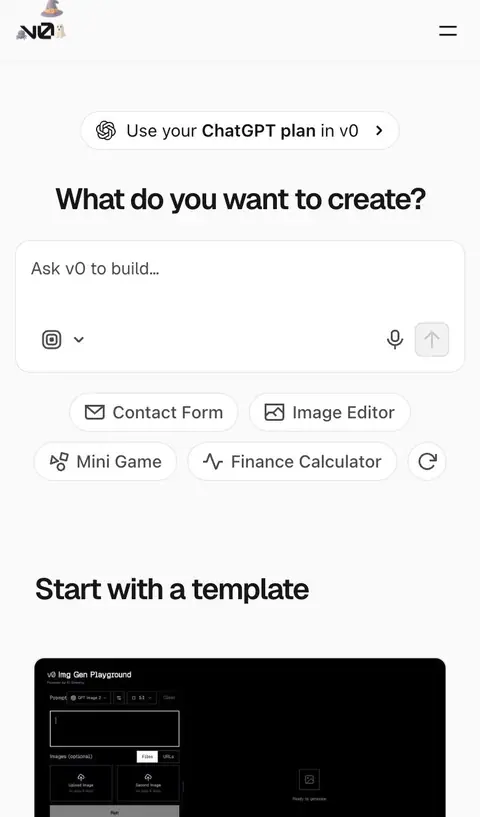Image resolution: width=480 pixels, height=817 pixels.
Task: Refresh the suggestion chips
Action: 427,461
